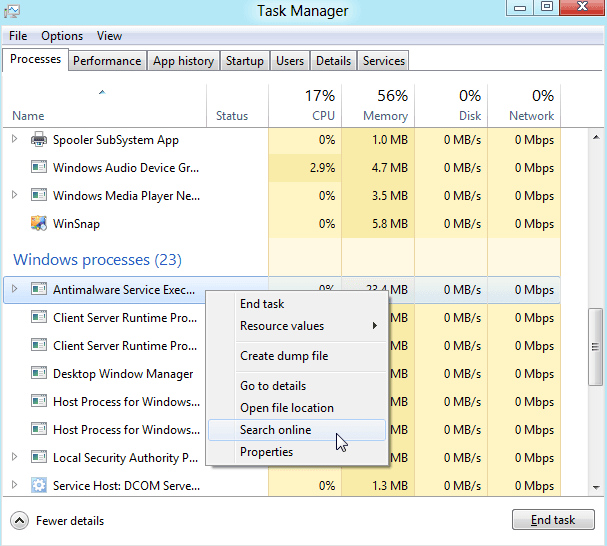
Task: Choose End task in context menu
Action: 297,304
